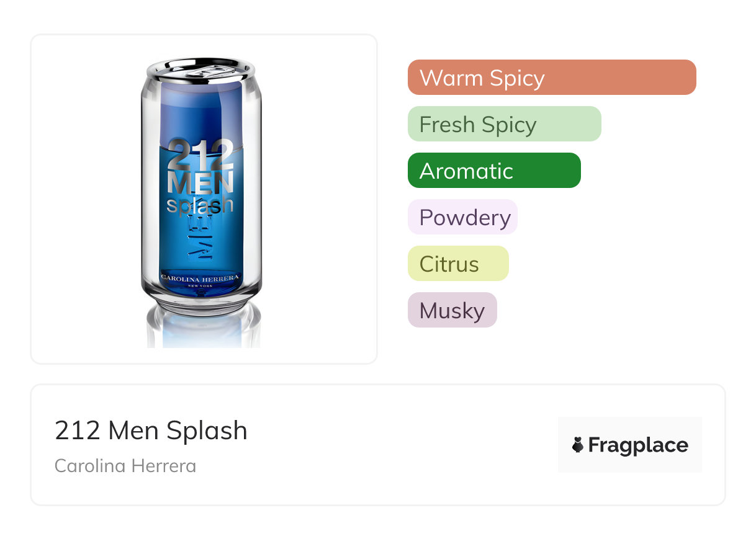Click the large 212 number on the bottle

point(200,155)
